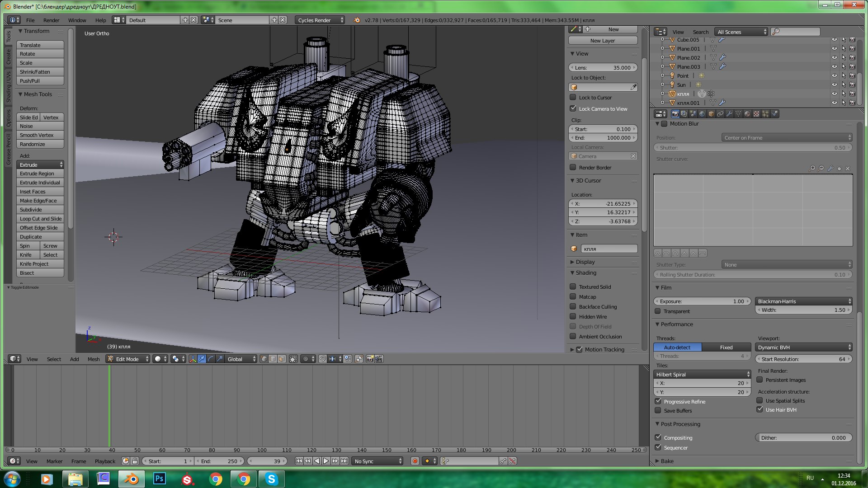Enable the Hidden Wire checkbox
Screen dimensions: 868x488
coord(573,317)
